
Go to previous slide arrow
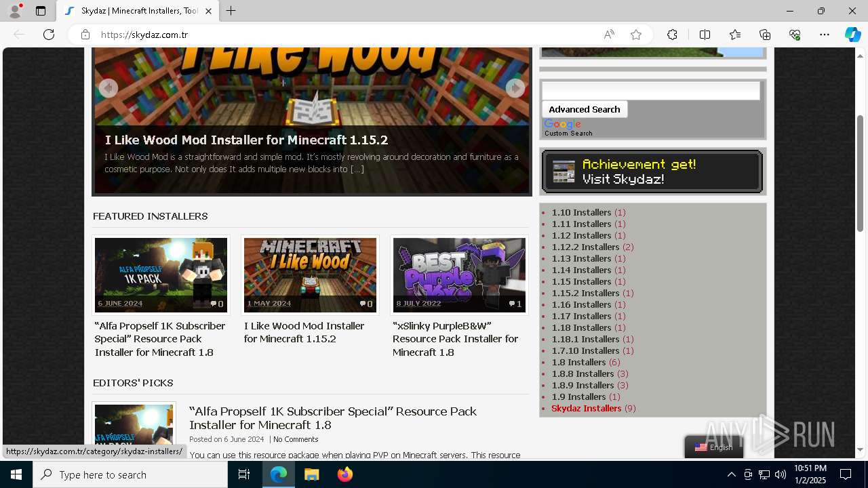pyautogui.click(x=108, y=88)
